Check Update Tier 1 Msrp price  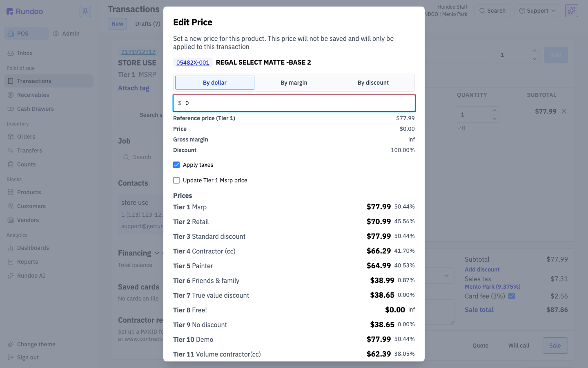pos(176,180)
